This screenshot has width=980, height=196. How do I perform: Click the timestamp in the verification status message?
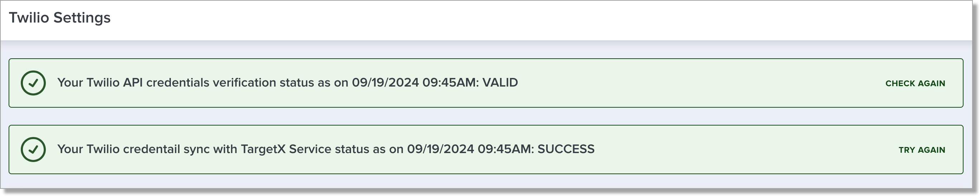pos(415,83)
